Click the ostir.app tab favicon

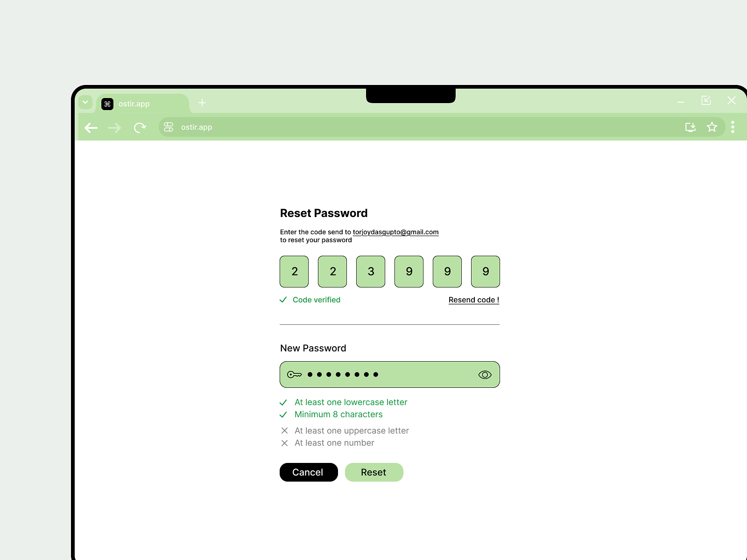(107, 104)
